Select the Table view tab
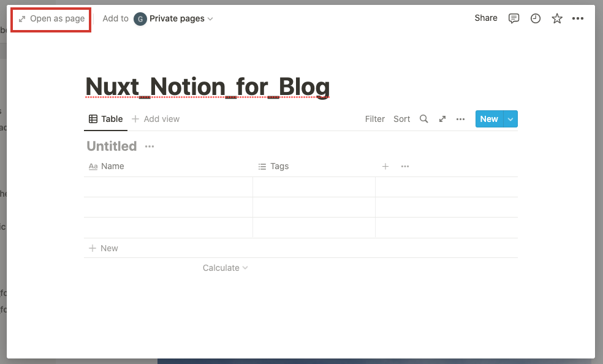Viewport: 603px width, 364px height. [106, 119]
